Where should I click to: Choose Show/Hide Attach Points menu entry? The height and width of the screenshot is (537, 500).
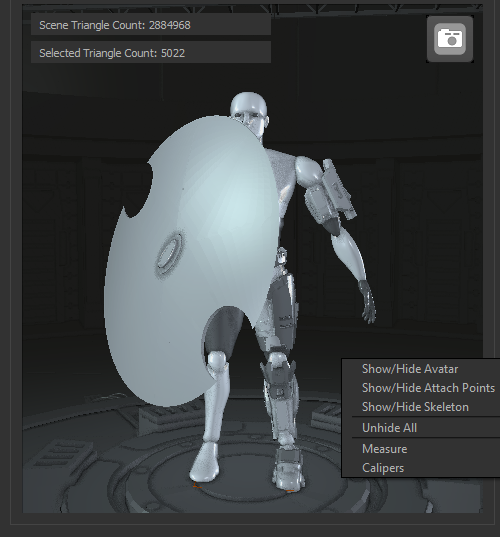pos(428,388)
